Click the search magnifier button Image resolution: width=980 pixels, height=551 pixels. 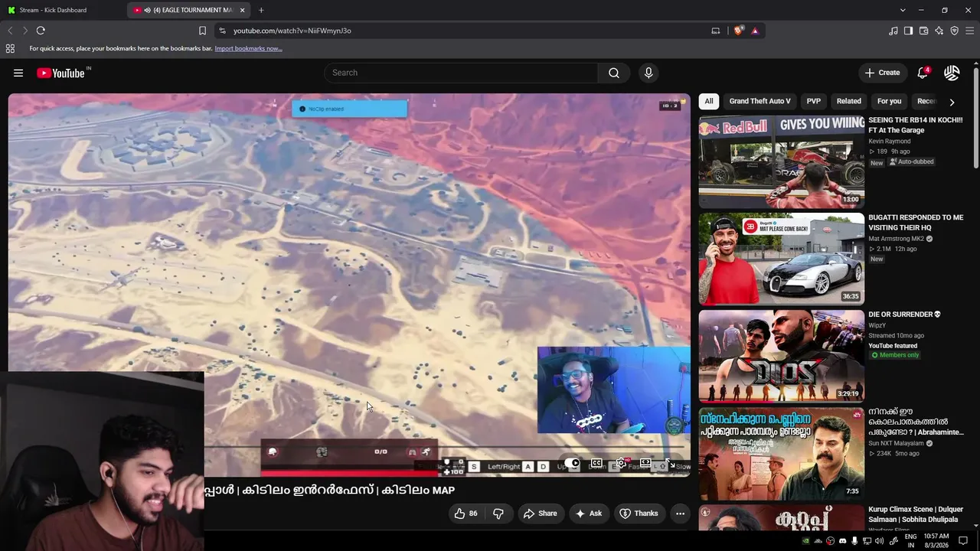point(614,73)
